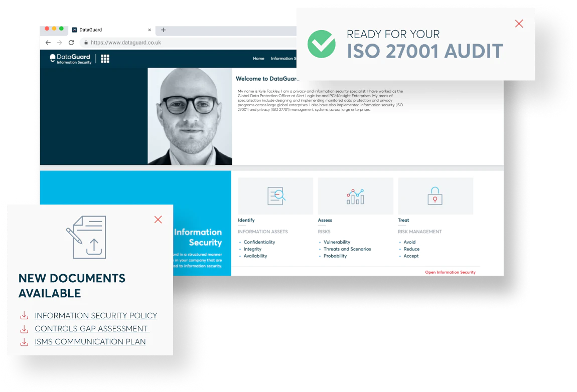Click the Identify document-search icon card
The image size is (577, 392).
pos(275,196)
